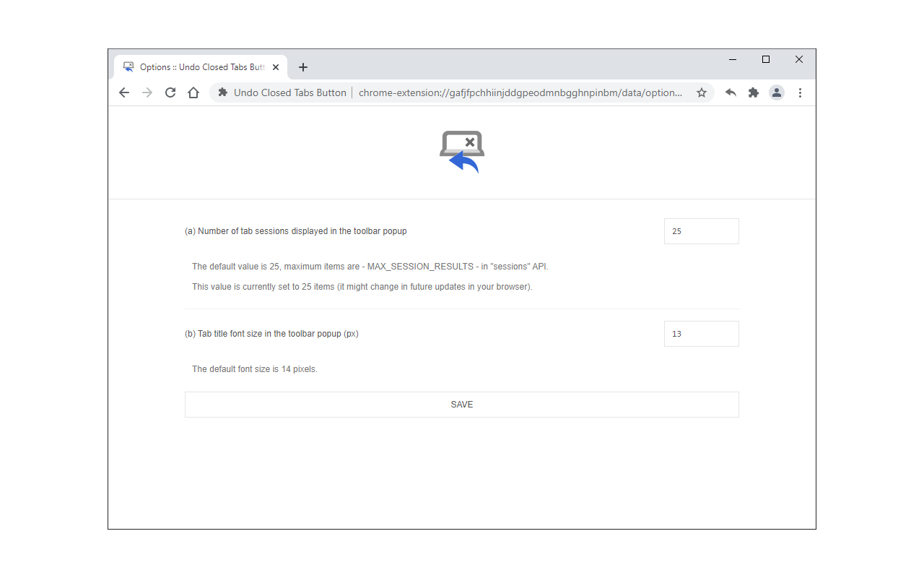Click the browser back navigation arrow
924x578 pixels.
(x=123, y=92)
